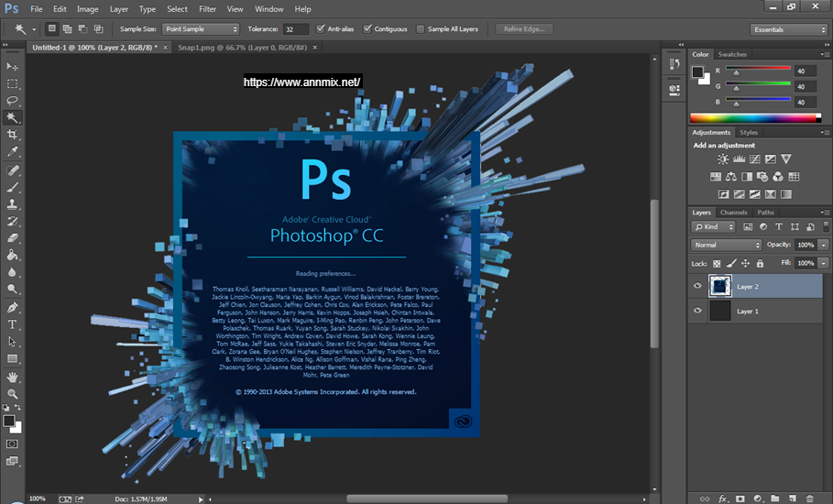Select the Pen tool
The image size is (833, 504).
coord(12,308)
